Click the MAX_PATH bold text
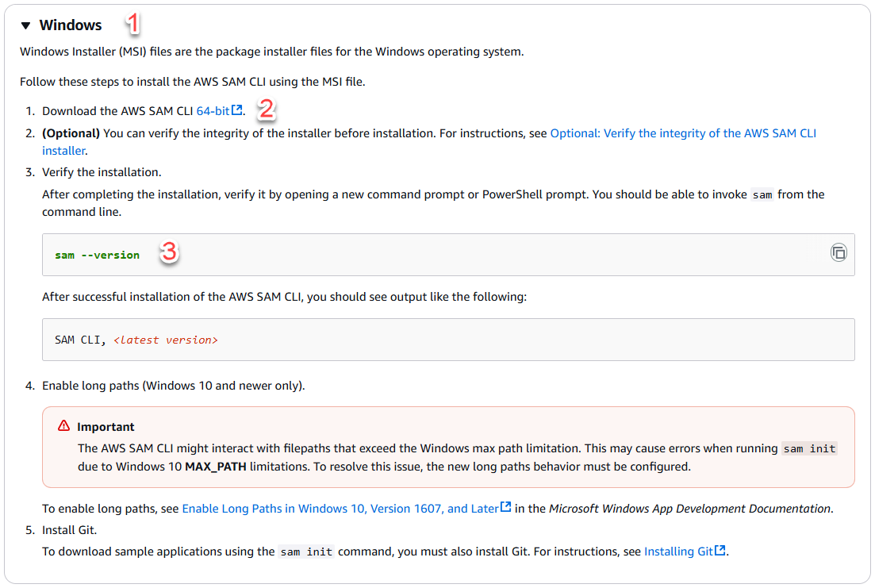 (x=216, y=467)
